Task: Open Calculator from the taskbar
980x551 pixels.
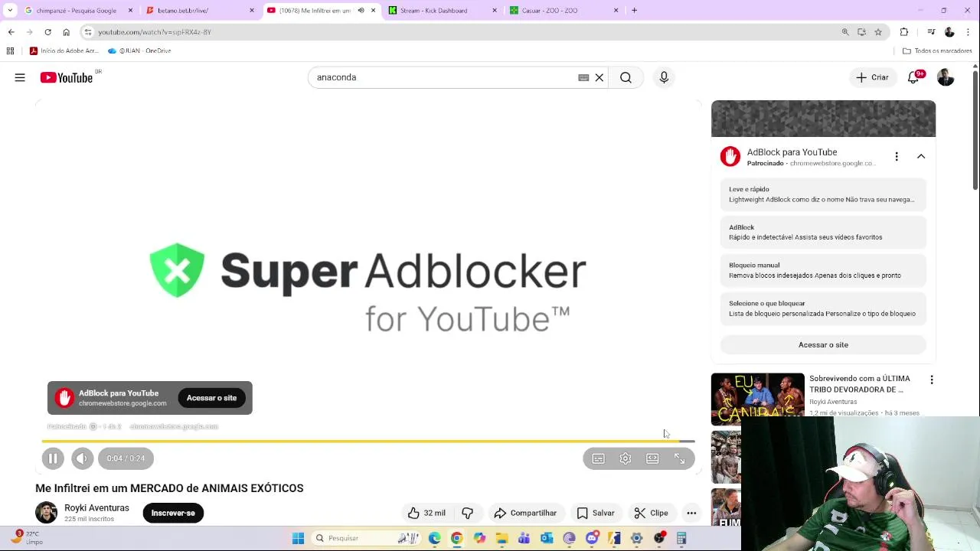Action: click(681, 538)
